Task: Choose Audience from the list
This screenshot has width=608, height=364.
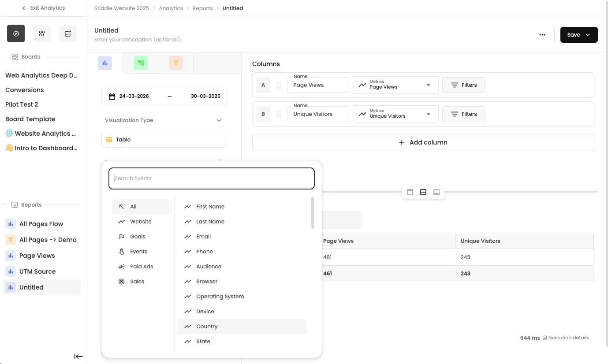Action: [x=242, y=267]
